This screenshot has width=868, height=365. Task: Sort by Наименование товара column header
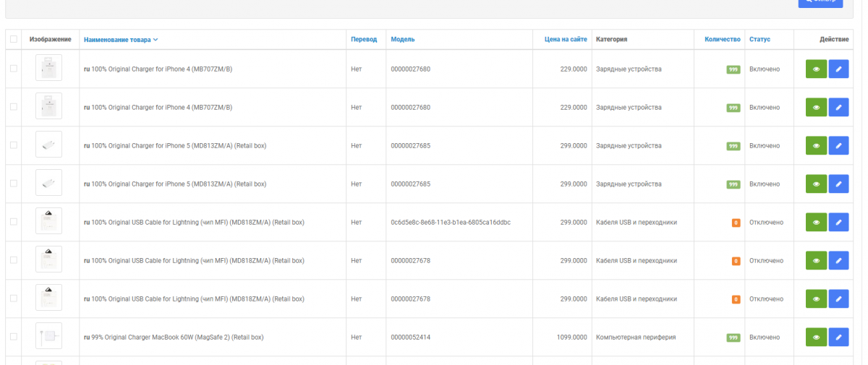(121, 40)
